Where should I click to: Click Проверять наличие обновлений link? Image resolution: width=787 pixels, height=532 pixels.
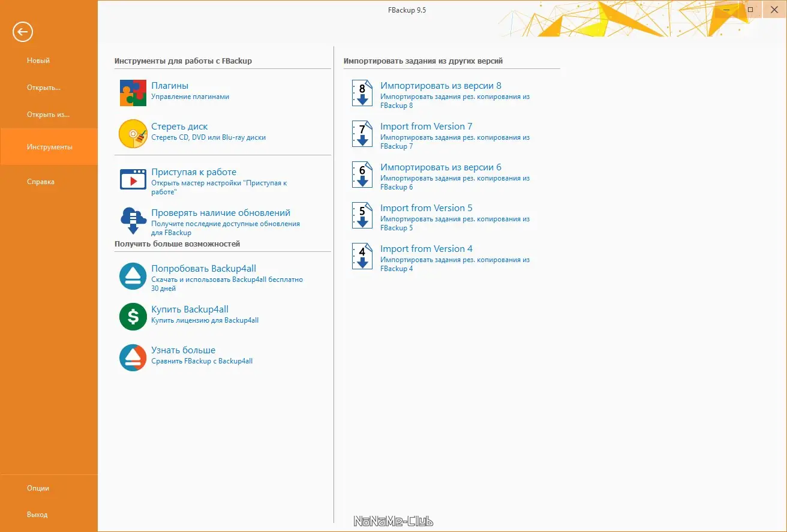[221, 213]
